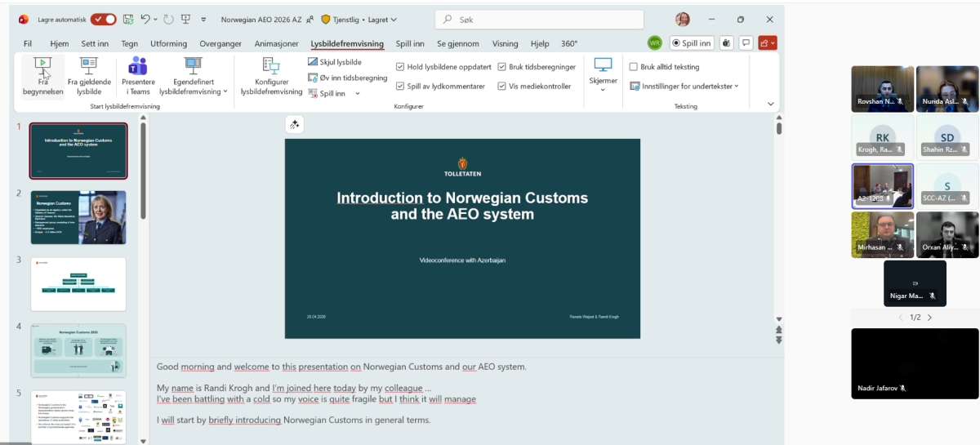This screenshot has width=980, height=445.
Task: Click Presentere i Teams icon
Action: [138, 66]
